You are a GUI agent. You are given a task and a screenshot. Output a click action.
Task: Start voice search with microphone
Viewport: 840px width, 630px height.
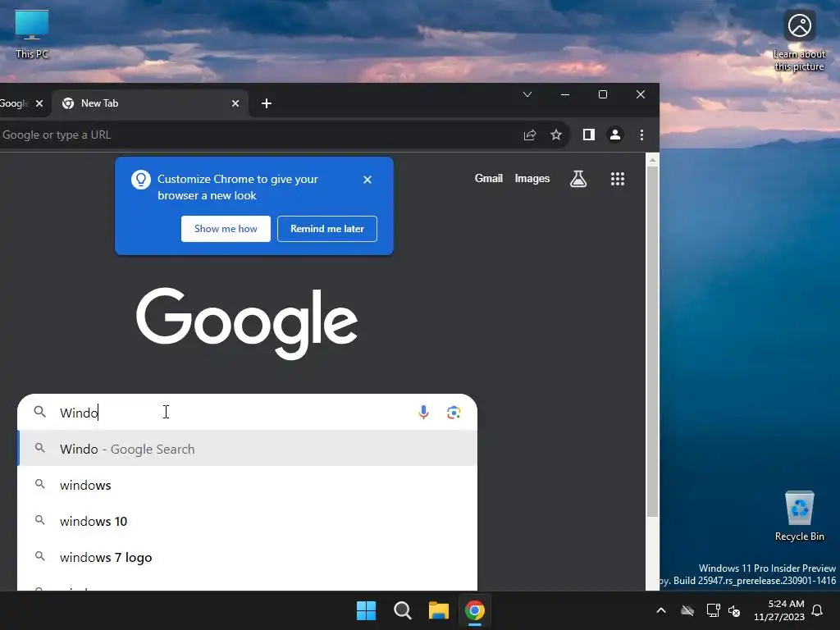(x=423, y=412)
